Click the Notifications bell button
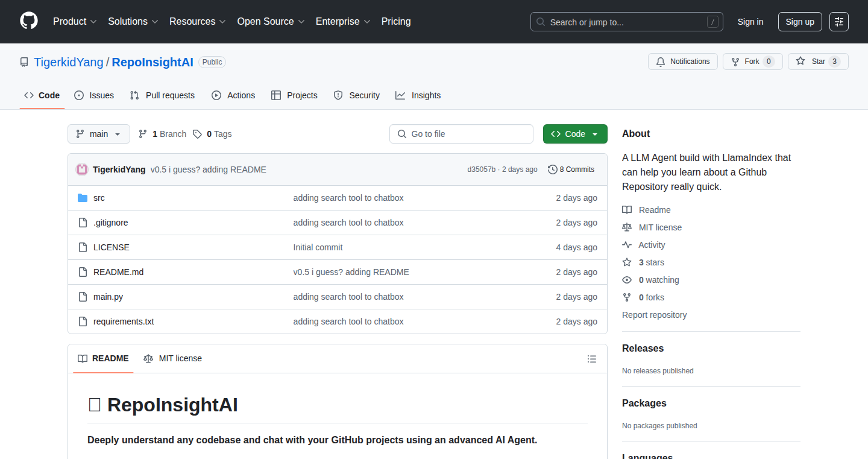This screenshot has height=459, width=868. coord(683,62)
